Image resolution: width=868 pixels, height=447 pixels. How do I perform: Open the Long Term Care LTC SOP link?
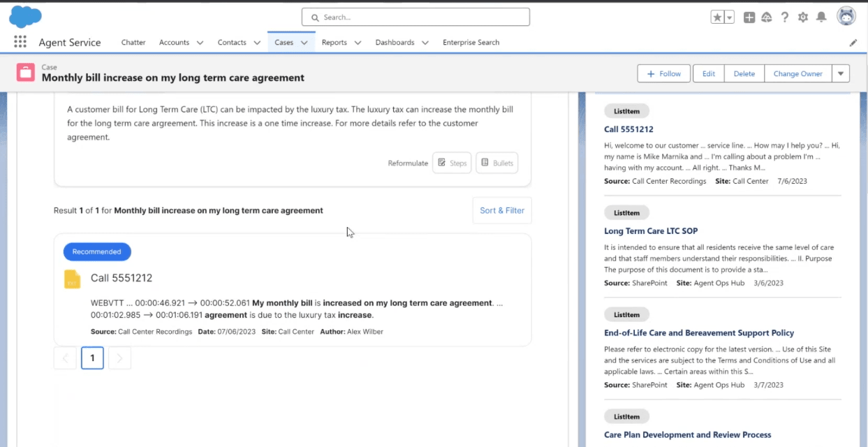[650, 231]
